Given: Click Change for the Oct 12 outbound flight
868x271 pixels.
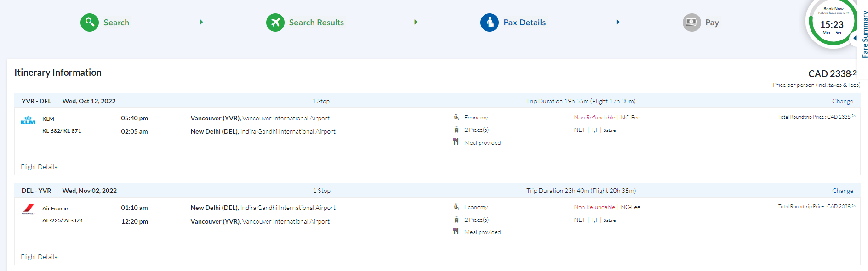Looking at the screenshot, I should coord(842,101).
